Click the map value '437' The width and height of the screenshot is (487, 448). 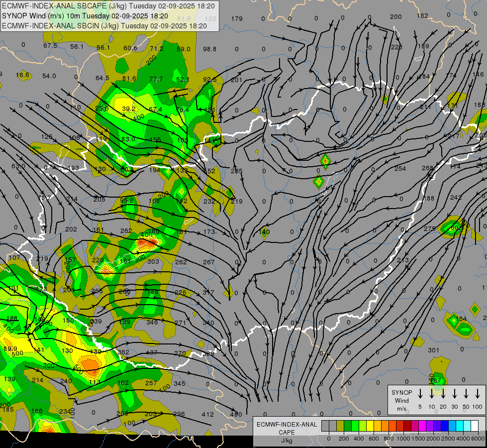pos(152,353)
